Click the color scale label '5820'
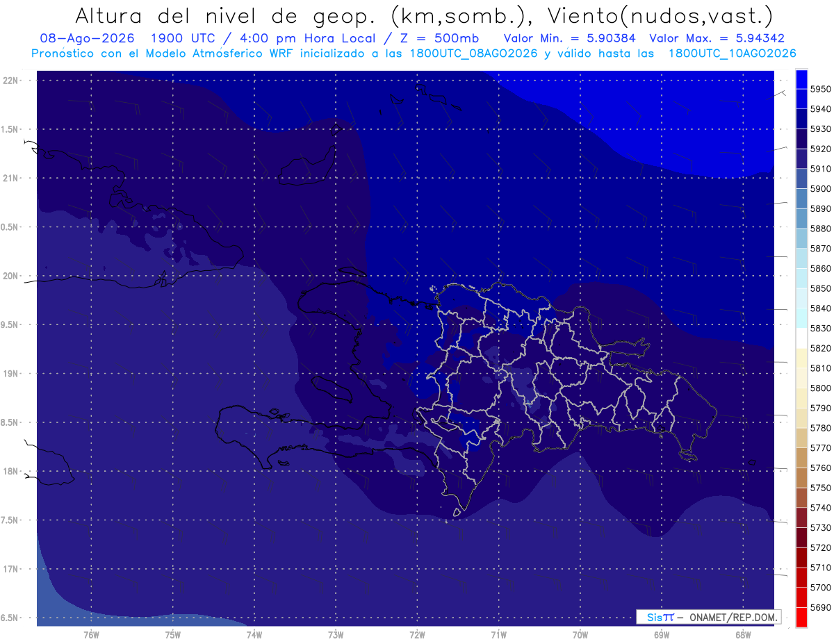The height and width of the screenshot is (644, 834). pyautogui.click(x=821, y=348)
